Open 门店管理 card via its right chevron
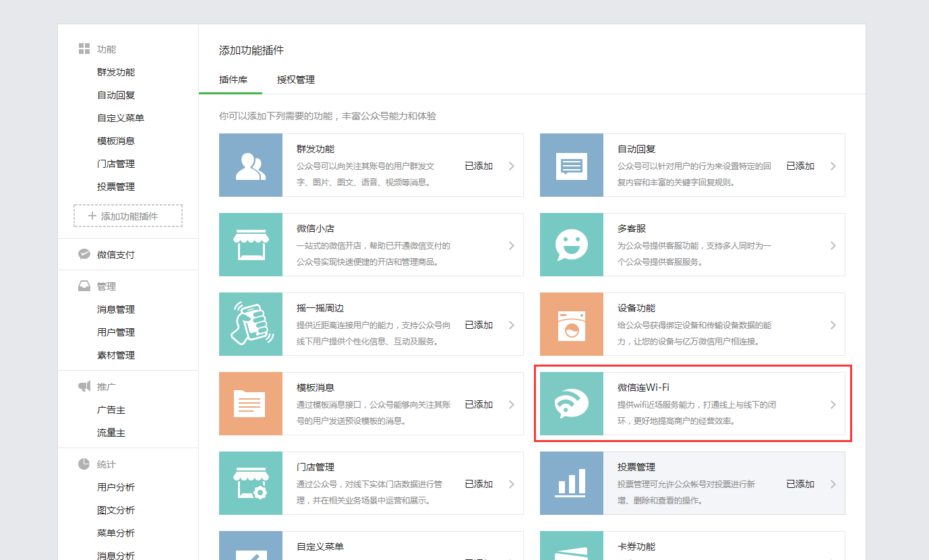The width and height of the screenshot is (929, 560). pos(512,484)
